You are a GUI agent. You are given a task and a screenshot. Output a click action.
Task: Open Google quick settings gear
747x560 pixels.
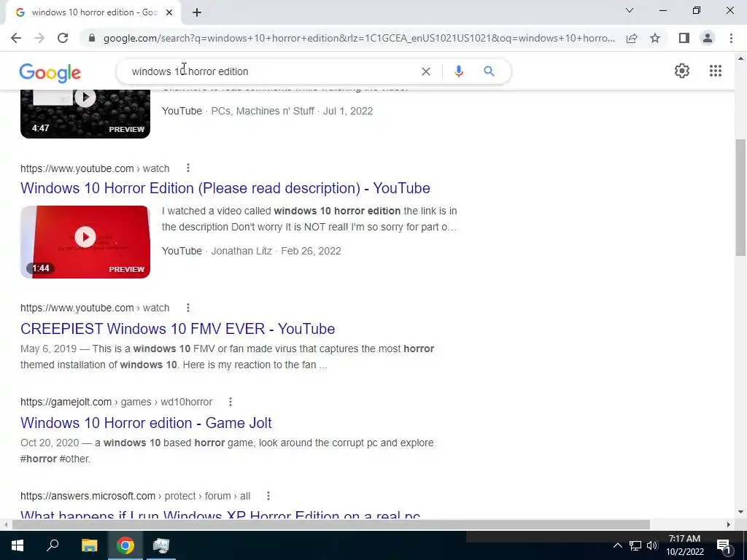point(682,71)
